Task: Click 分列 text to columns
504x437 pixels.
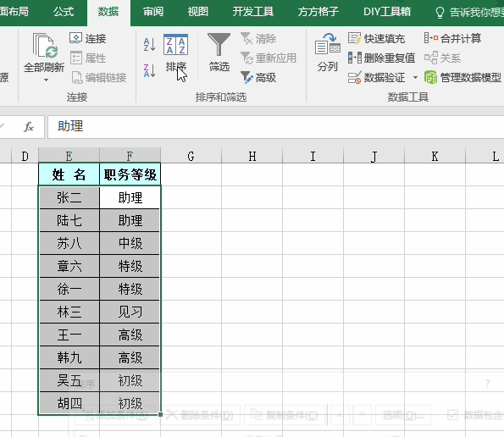Action: (x=328, y=53)
